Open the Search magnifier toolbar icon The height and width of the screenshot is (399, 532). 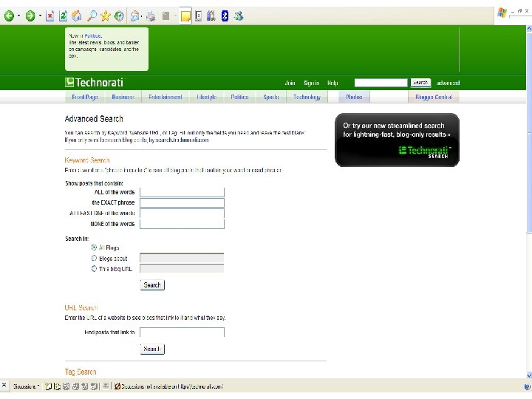pyautogui.click(x=92, y=16)
